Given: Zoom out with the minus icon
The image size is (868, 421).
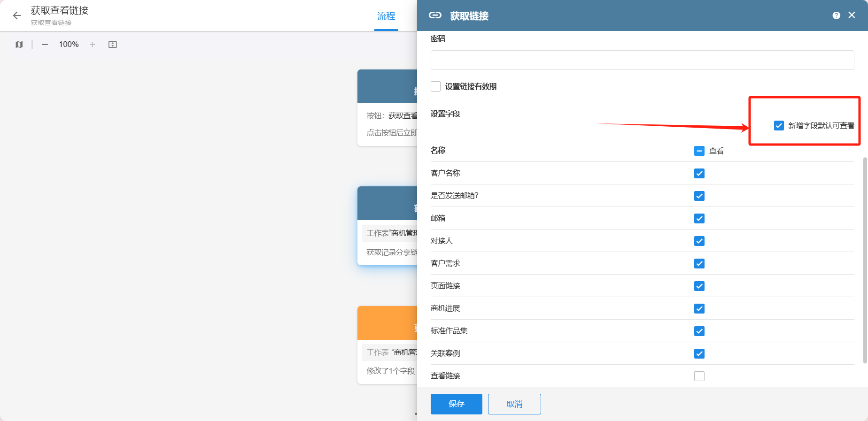Looking at the screenshot, I should click(x=45, y=45).
